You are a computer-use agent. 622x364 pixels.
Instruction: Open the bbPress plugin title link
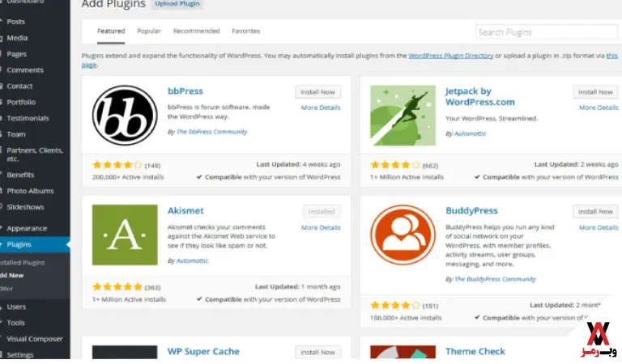coord(185,91)
